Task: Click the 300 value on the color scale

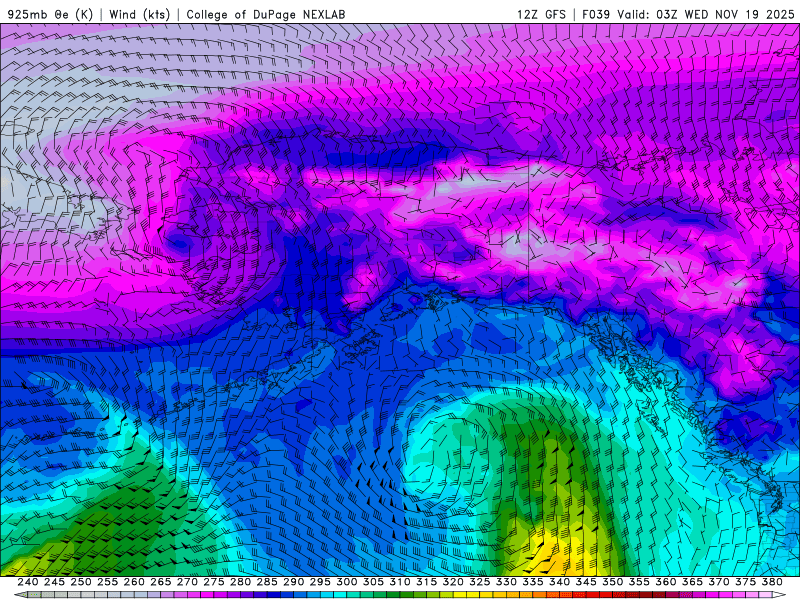Action: coord(346,582)
